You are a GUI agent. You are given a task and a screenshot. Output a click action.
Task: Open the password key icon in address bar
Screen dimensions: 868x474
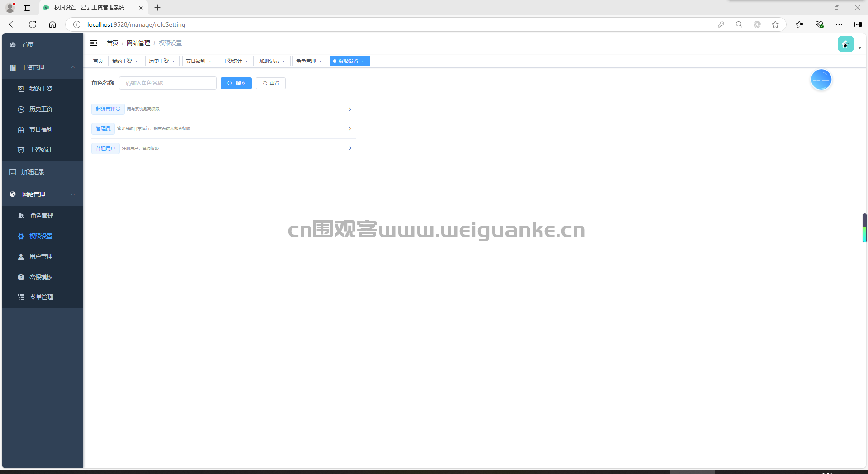pyautogui.click(x=721, y=24)
